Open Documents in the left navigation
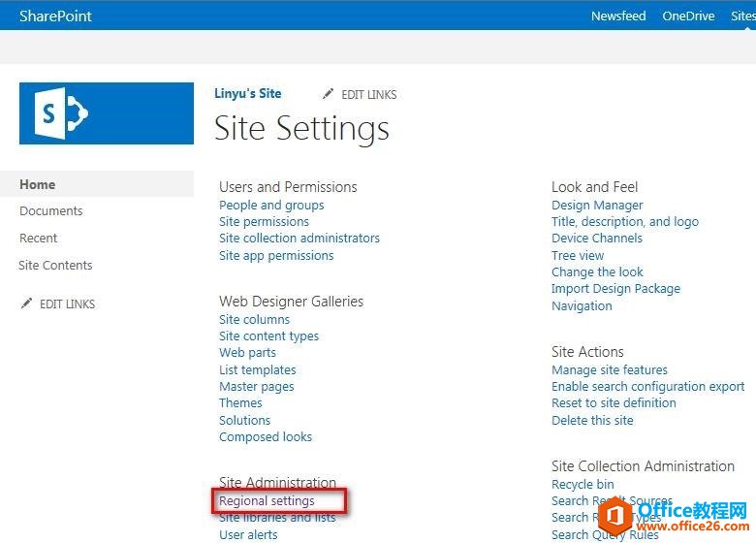The width and height of the screenshot is (756, 543). (51, 210)
